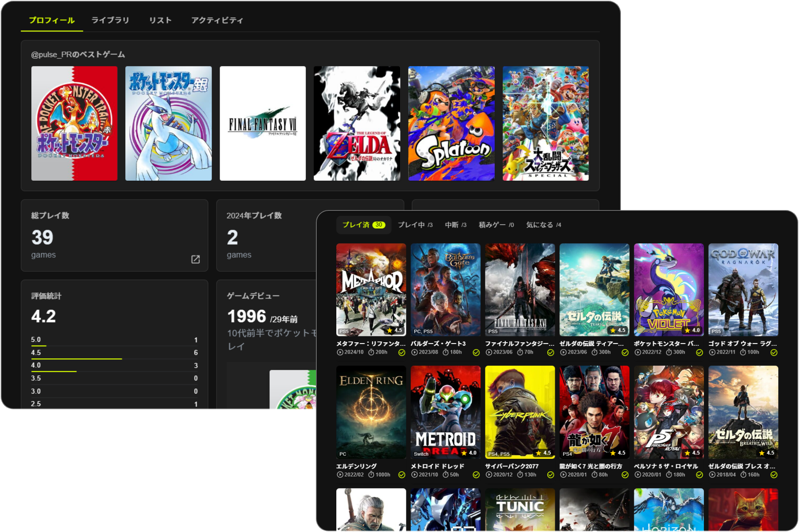799x532 pixels.
Task: Click the title サイバーパンク2077
Action: [512, 466]
